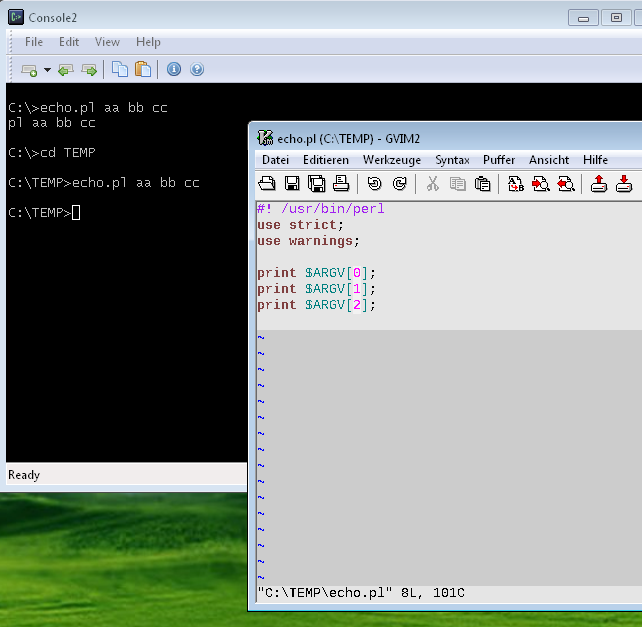The height and width of the screenshot is (627, 642).
Task: Open the Syntax menu in GVIM
Action: [x=452, y=160]
